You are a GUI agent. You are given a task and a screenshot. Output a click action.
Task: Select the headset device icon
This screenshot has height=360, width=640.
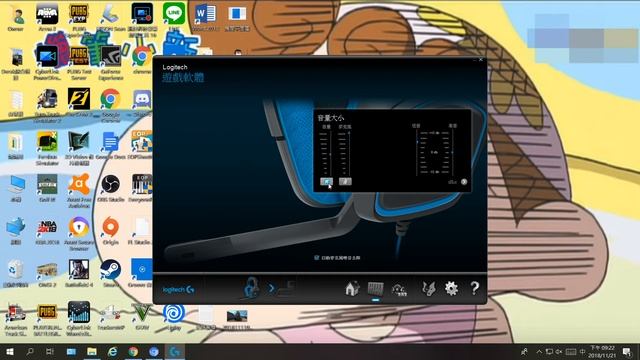[251, 288]
